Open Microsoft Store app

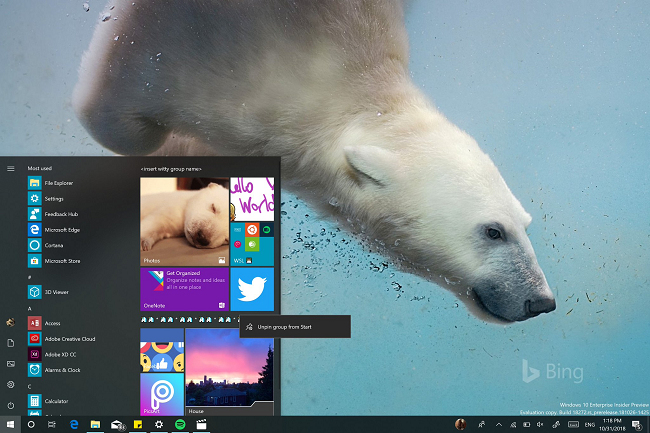click(x=60, y=261)
